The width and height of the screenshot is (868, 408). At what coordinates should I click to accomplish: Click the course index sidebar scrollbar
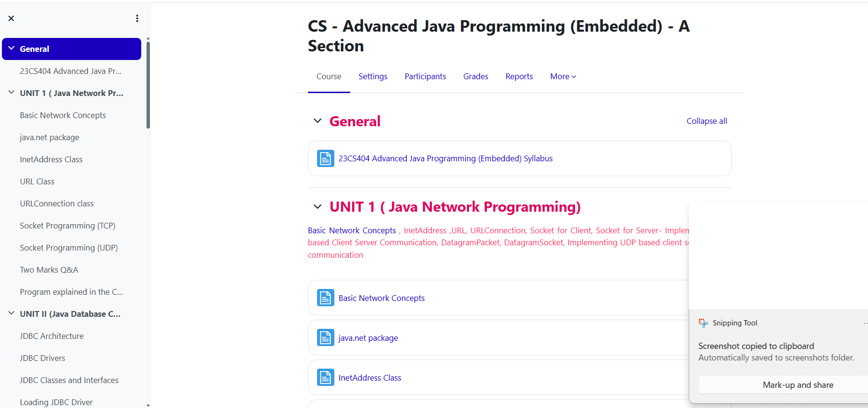tap(148, 85)
